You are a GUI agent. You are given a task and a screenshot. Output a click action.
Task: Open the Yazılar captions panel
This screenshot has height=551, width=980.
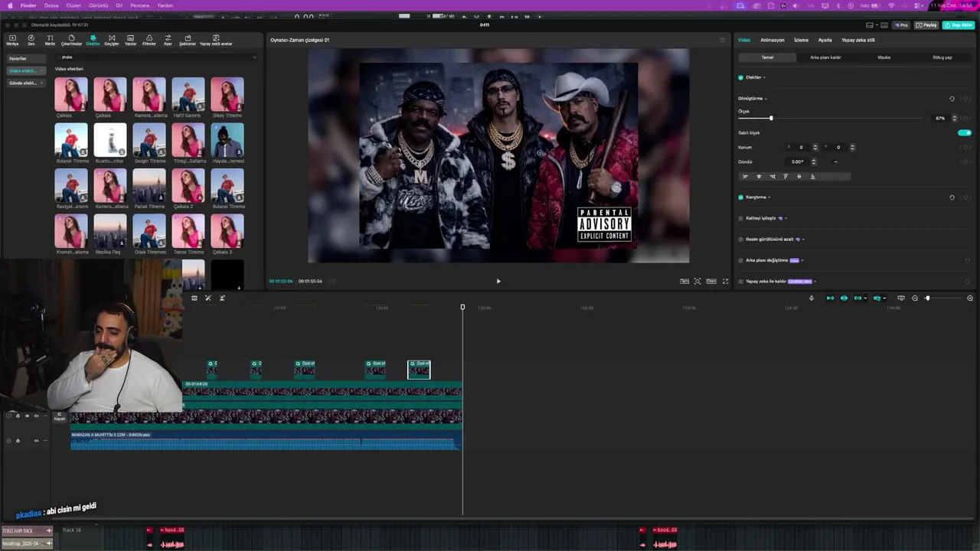coord(130,40)
